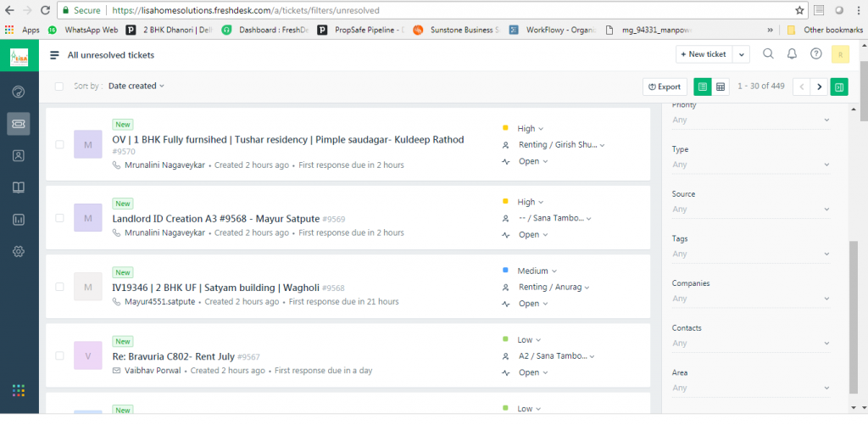Viewport: 868px width, 425px height.
Task: Open the Type filter dropdown
Action: point(751,165)
